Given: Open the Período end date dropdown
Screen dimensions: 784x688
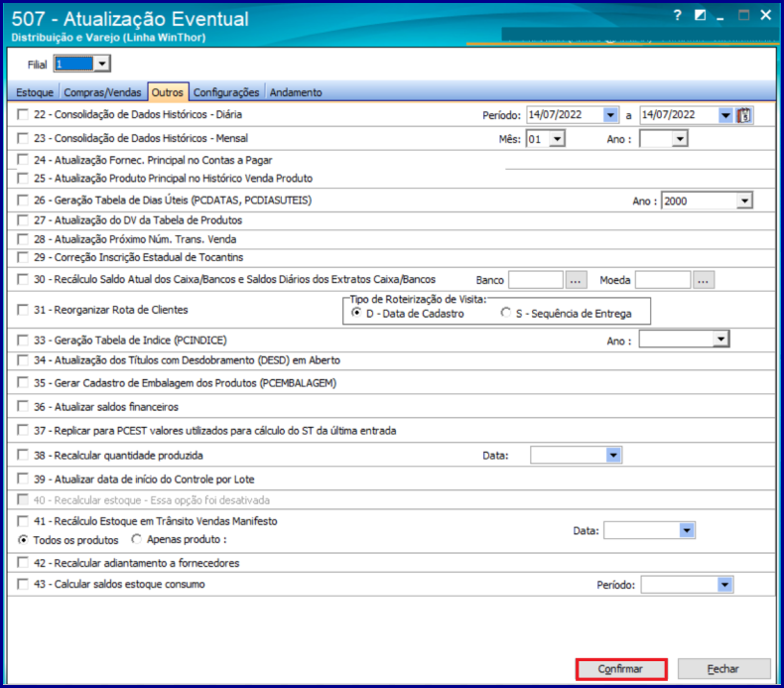Looking at the screenshot, I should point(725,115).
